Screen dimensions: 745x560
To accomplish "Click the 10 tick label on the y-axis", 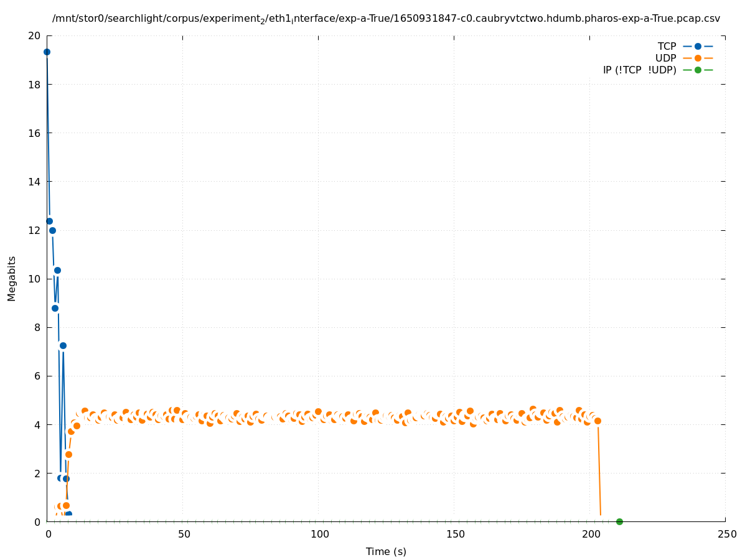I will click(34, 279).
